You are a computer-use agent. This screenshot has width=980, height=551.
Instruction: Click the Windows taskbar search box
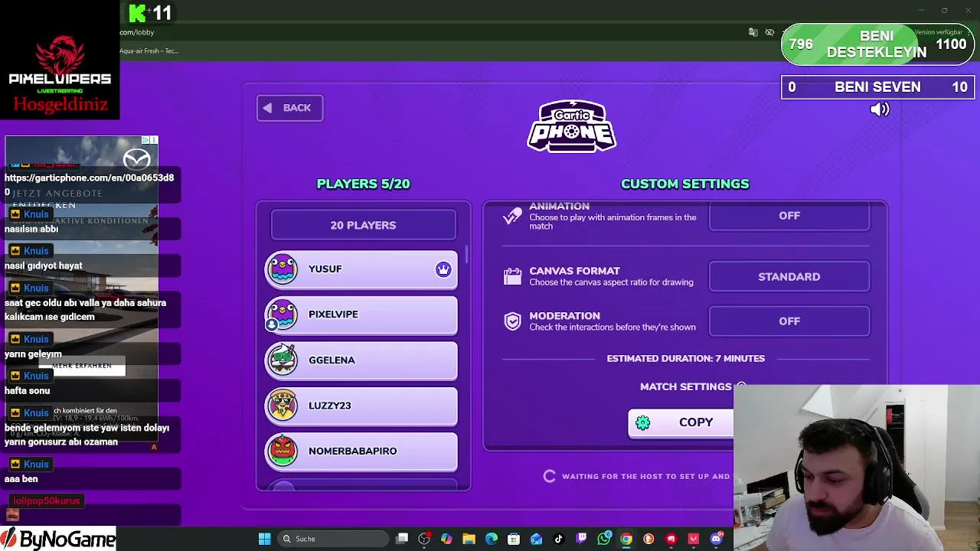point(332,539)
